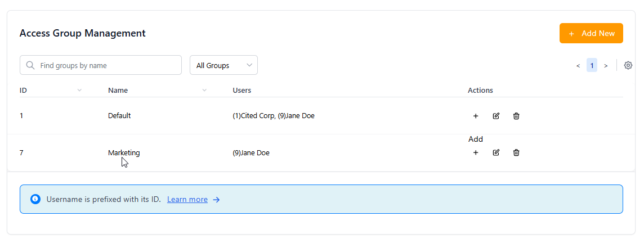This screenshot has width=644, height=252.
Task: Follow the Learn more link
Action: pos(187,199)
